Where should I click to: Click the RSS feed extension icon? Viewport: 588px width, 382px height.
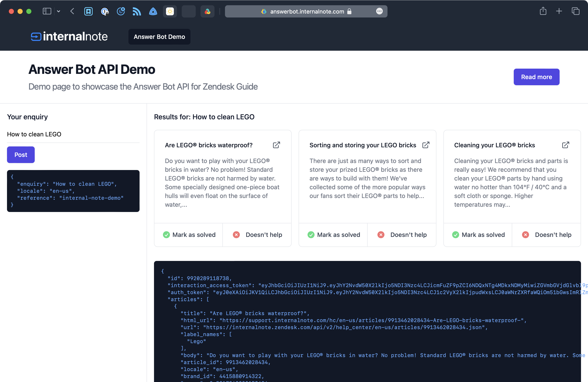pos(137,11)
